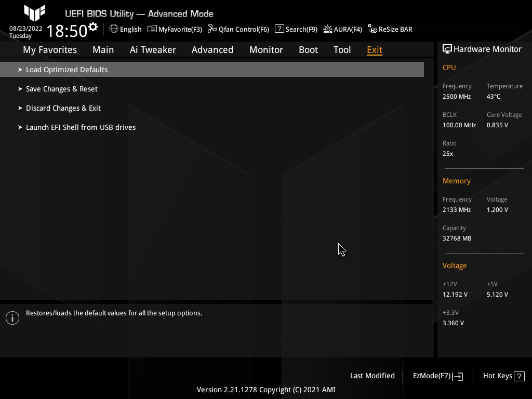This screenshot has width=532, height=399.
Task: Click the Hardware Monitor panel icon
Action: (x=447, y=48)
